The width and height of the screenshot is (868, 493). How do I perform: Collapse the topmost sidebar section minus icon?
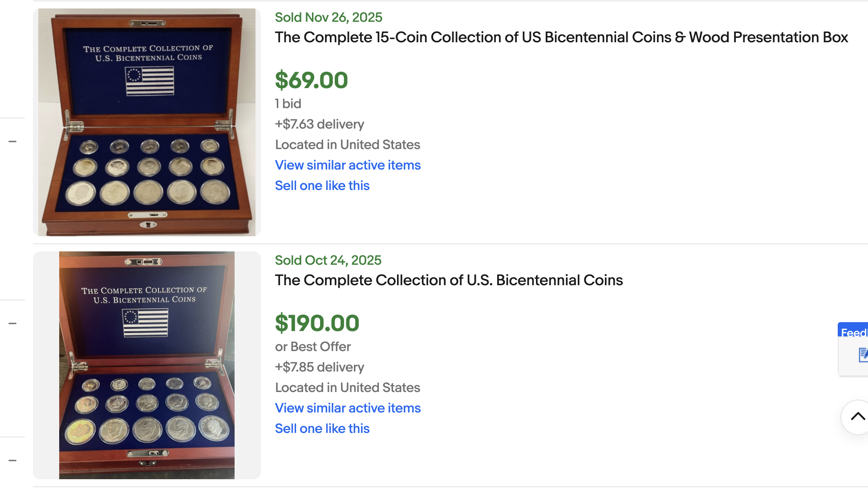coord(12,141)
